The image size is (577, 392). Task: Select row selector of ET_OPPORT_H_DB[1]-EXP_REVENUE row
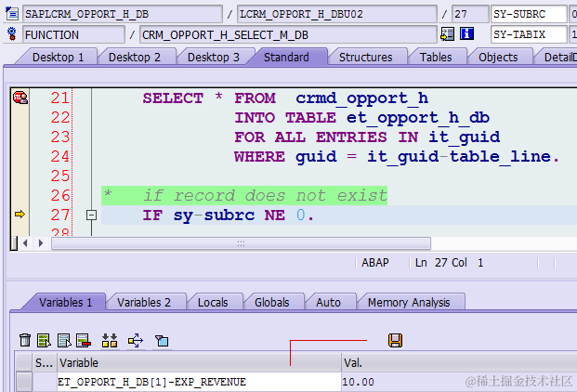point(24,382)
